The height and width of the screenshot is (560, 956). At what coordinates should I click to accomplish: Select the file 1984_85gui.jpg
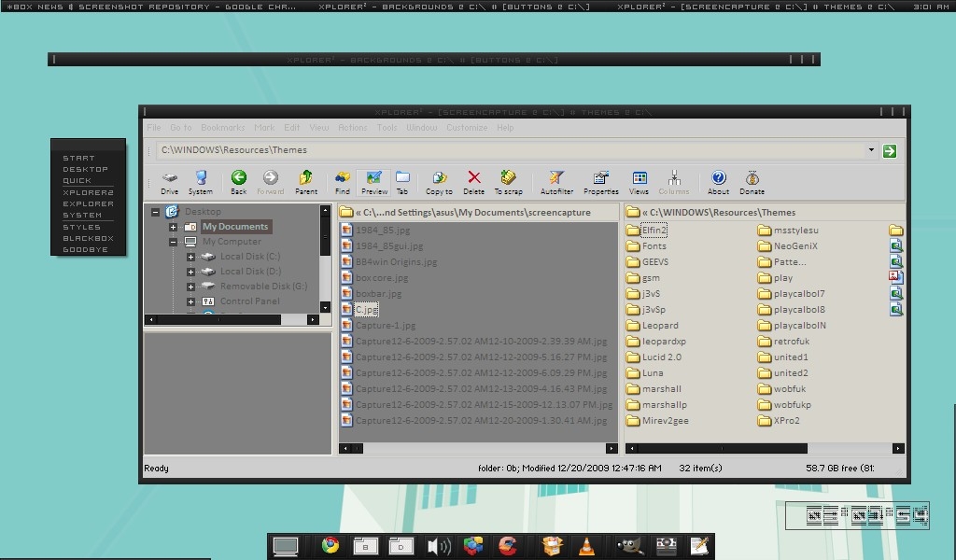coord(389,246)
